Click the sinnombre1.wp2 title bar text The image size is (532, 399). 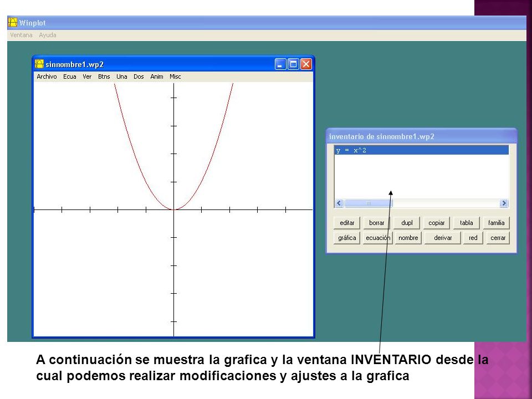click(75, 64)
